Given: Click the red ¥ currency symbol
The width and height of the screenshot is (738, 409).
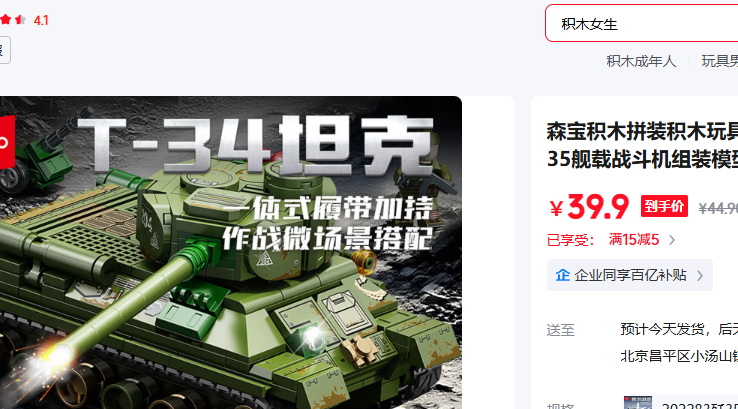Looking at the screenshot, I should (x=556, y=208).
